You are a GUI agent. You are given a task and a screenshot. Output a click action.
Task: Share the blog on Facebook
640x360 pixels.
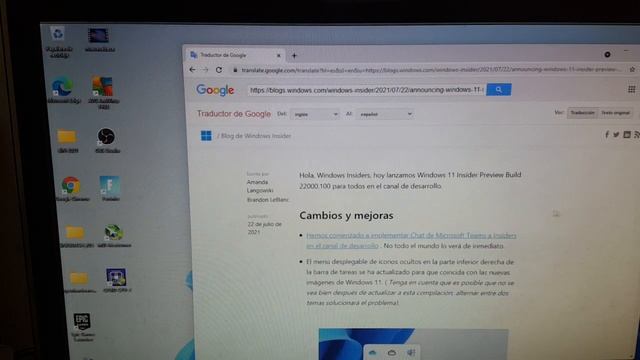coord(607,134)
